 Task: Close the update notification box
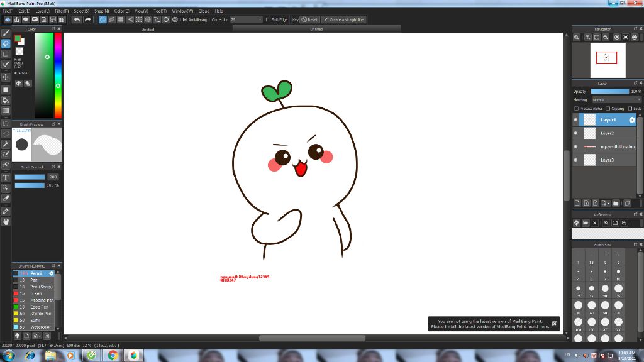click(x=555, y=324)
